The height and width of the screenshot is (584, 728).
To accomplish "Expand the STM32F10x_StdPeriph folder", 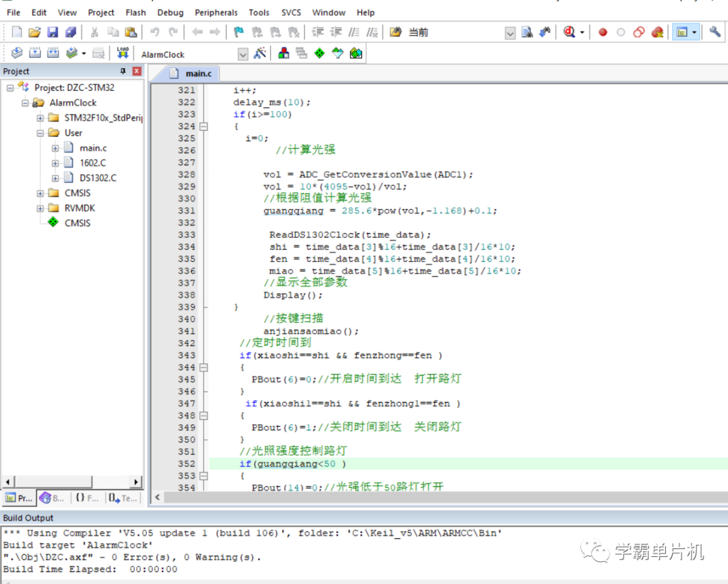I will [40, 118].
